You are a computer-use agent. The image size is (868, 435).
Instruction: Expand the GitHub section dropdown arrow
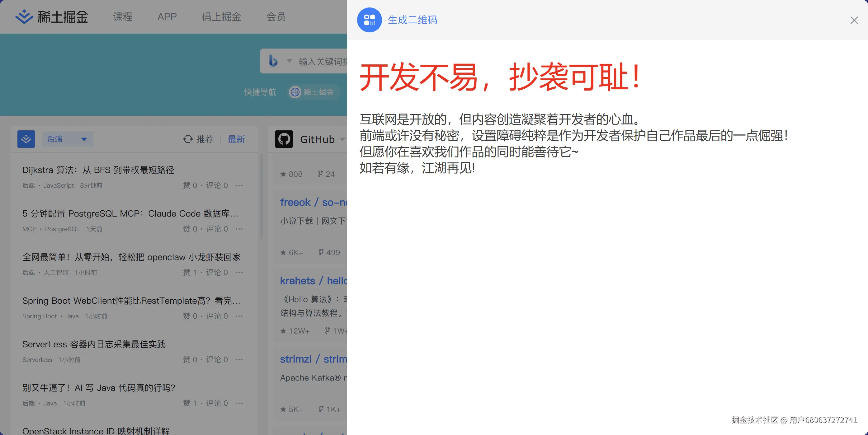(342, 139)
